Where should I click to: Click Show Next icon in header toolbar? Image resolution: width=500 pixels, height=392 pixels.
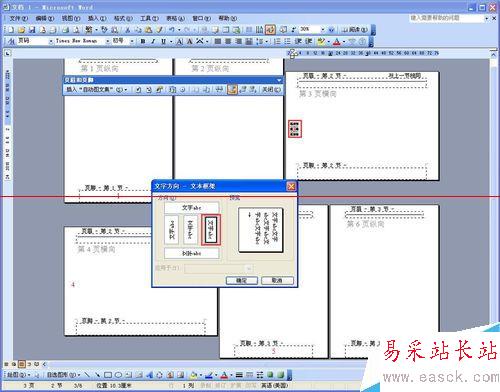pyautogui.click(x=253, y=89)
